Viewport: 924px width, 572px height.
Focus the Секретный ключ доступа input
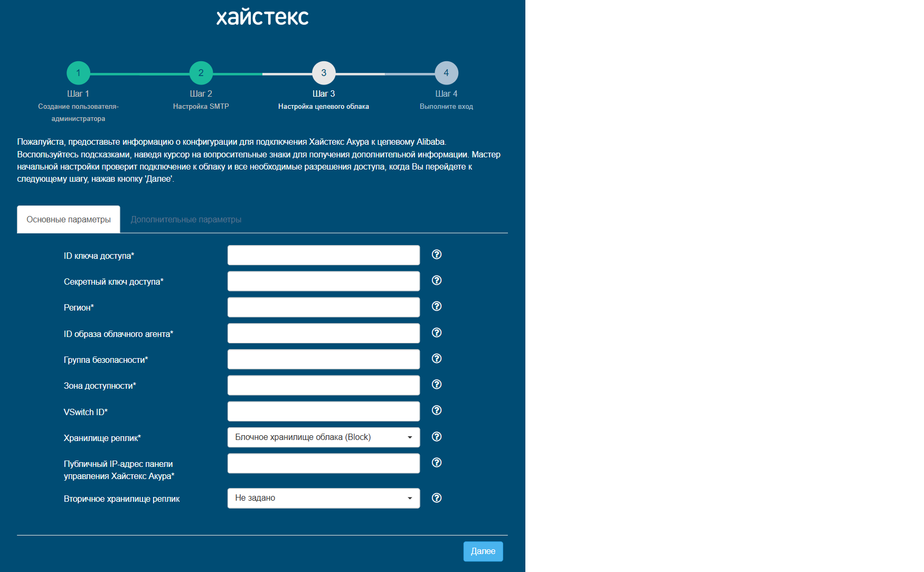point(324,281)
